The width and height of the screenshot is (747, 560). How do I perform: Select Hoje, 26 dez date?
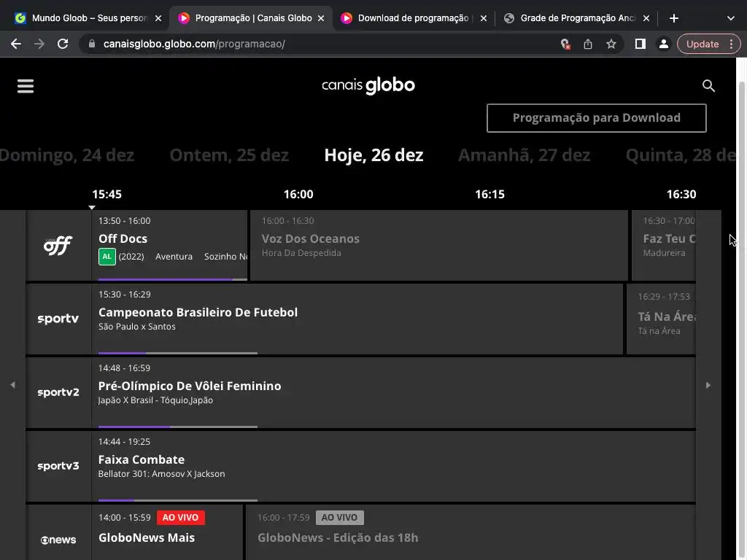pyautogui.click(x=374, y=155)
